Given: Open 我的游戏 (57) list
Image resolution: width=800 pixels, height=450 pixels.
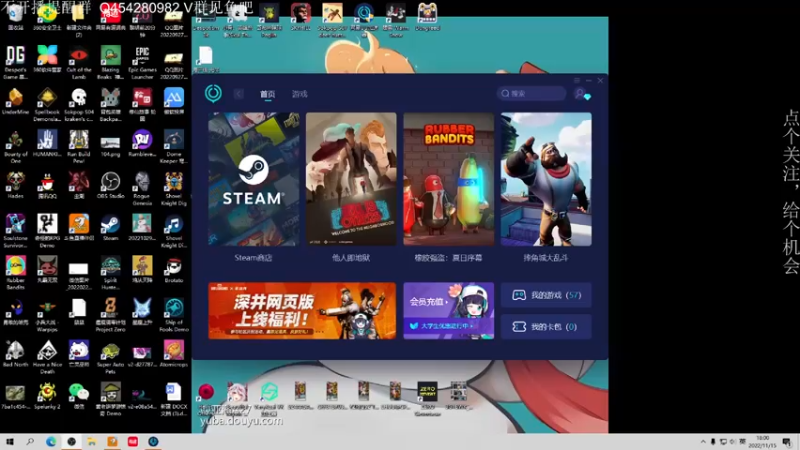Looking at the screenshot, I should click(x=546, y=295).
